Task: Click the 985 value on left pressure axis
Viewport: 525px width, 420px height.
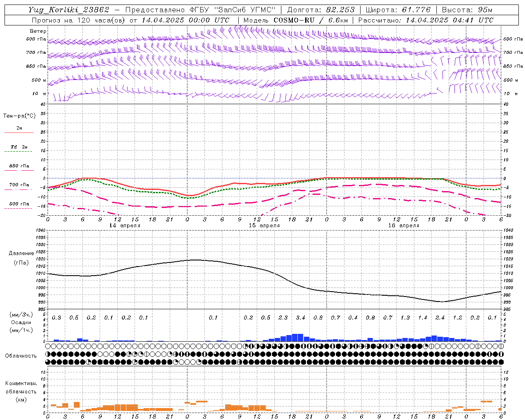Action: tap(41, 309)
